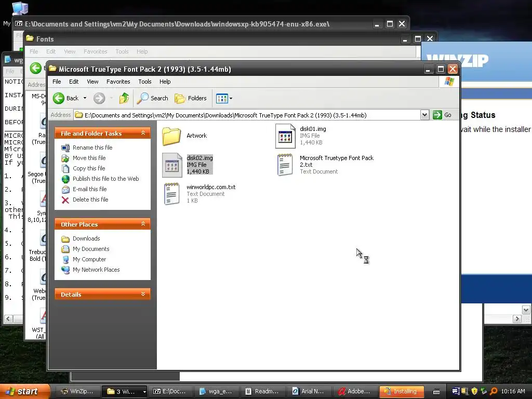
Task: Open the Help menu in Font Pack window
Action: 165,82
